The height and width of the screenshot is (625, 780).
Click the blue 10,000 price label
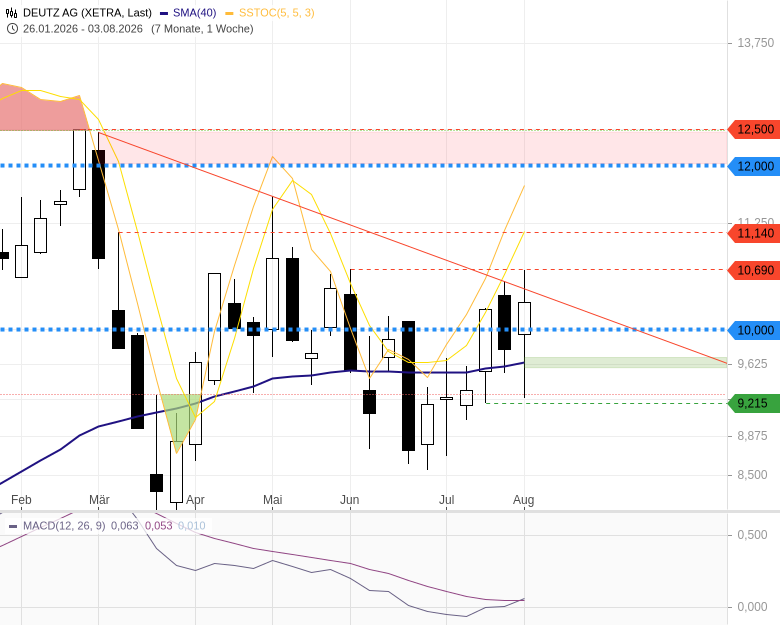point(753,330)
